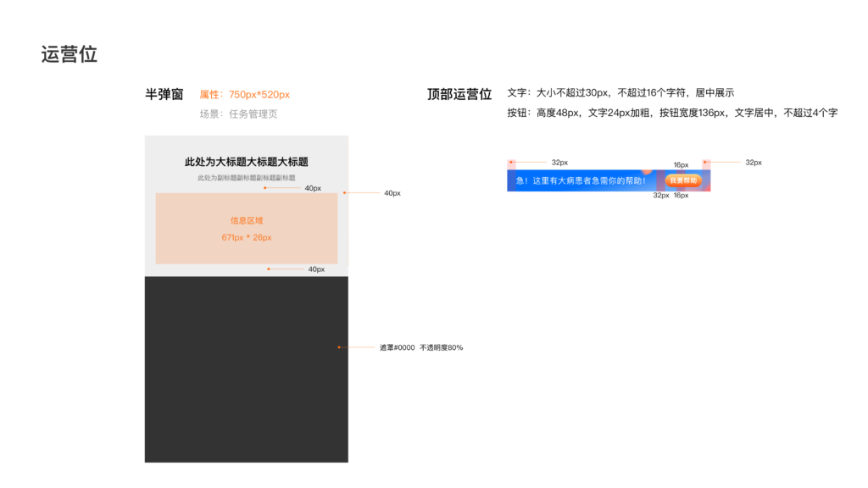Click the orange dot marker on the mask

point(339,347)
